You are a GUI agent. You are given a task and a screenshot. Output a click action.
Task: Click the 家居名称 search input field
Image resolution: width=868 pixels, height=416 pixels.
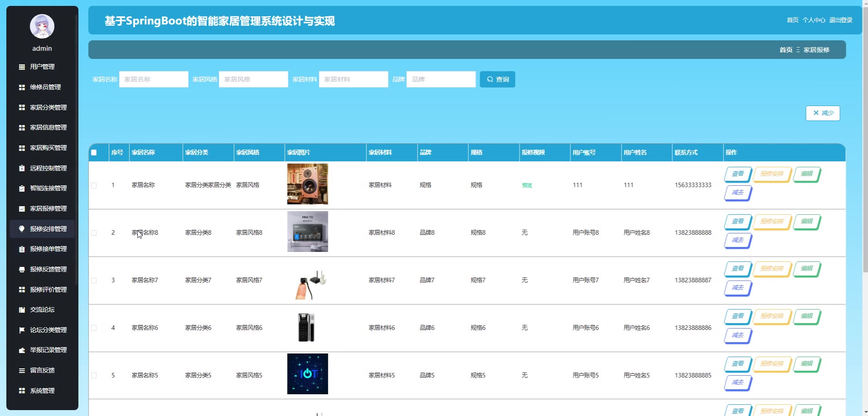(154, 79)
